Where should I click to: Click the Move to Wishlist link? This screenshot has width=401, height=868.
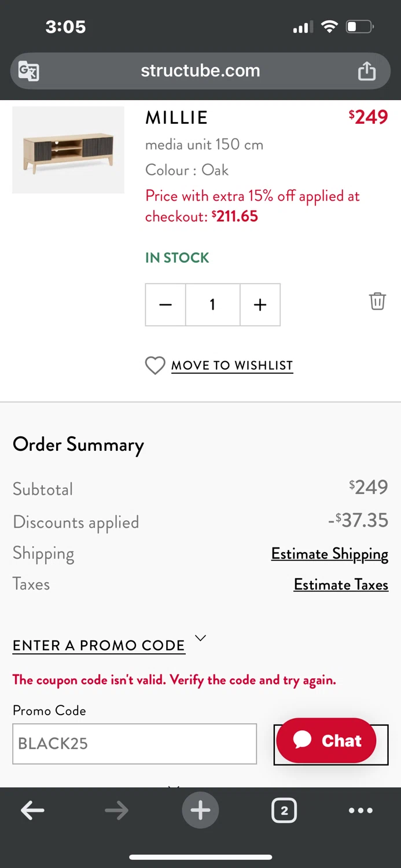(232, 366)
